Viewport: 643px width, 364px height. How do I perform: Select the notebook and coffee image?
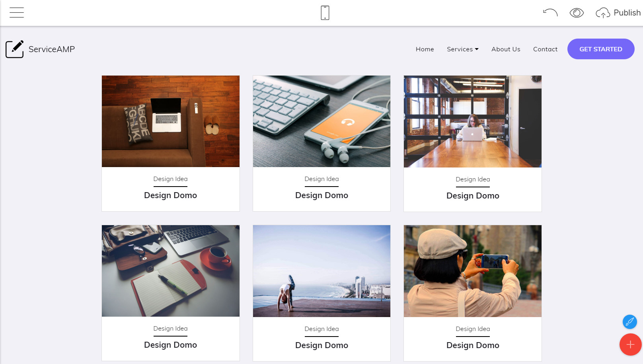tap(171, 271)
